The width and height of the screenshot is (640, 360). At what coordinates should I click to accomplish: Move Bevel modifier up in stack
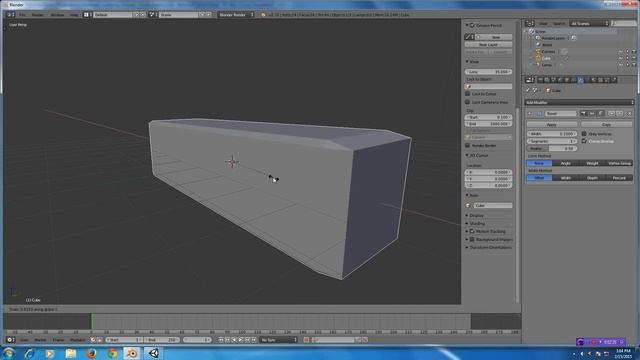click(x=611, y=113)
